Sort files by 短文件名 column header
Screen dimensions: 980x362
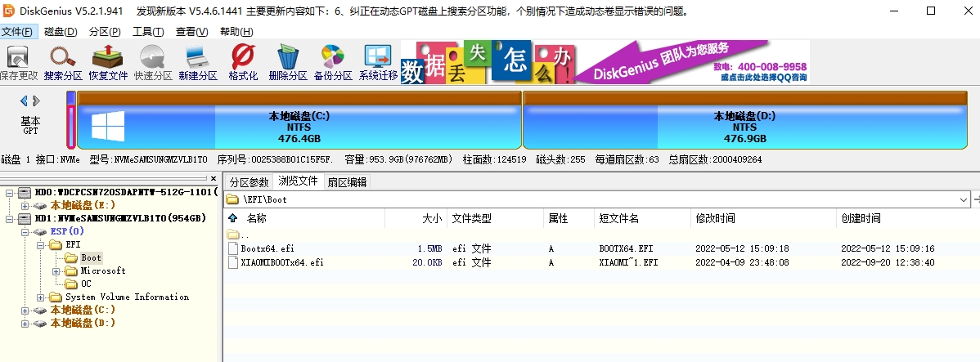pyautogui.click(x=618, y=218)
